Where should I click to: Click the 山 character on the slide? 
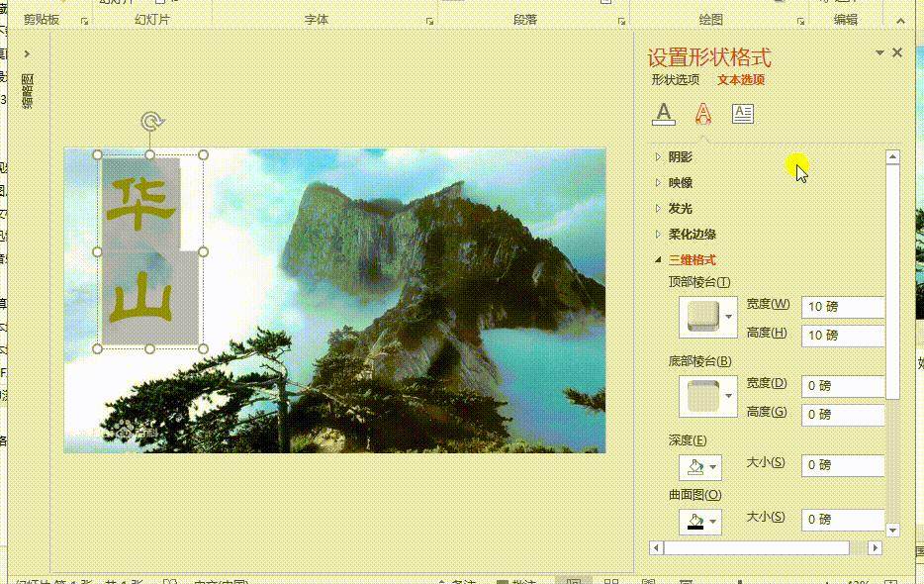(140, 297)
